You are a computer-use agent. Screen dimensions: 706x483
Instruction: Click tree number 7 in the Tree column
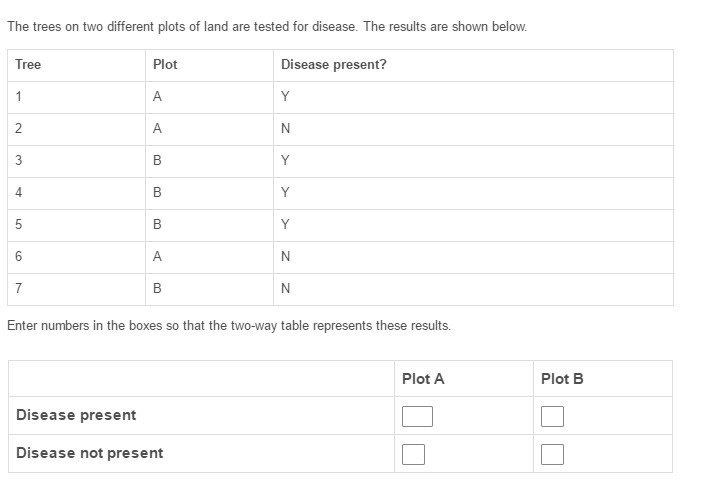pos(19,289)
